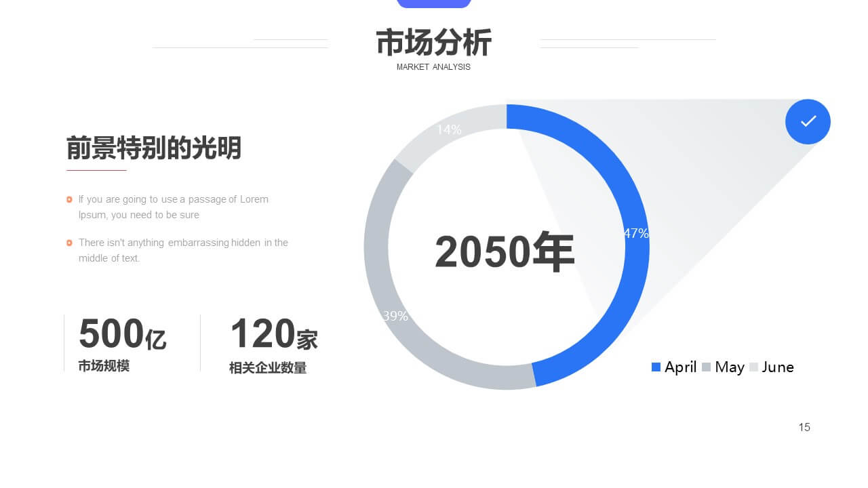
Task: Select the 市场分析 slide title
Action: coord(434,43)
